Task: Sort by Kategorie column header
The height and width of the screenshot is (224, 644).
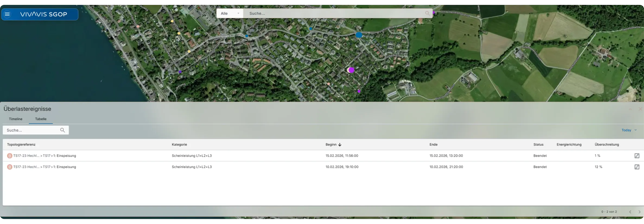Action: (x=179, y=144)
